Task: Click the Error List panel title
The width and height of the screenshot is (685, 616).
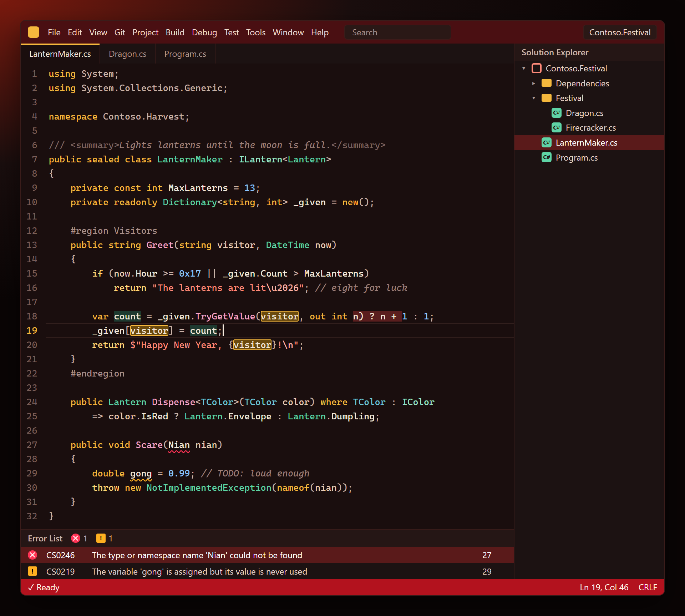Action: 45,538
